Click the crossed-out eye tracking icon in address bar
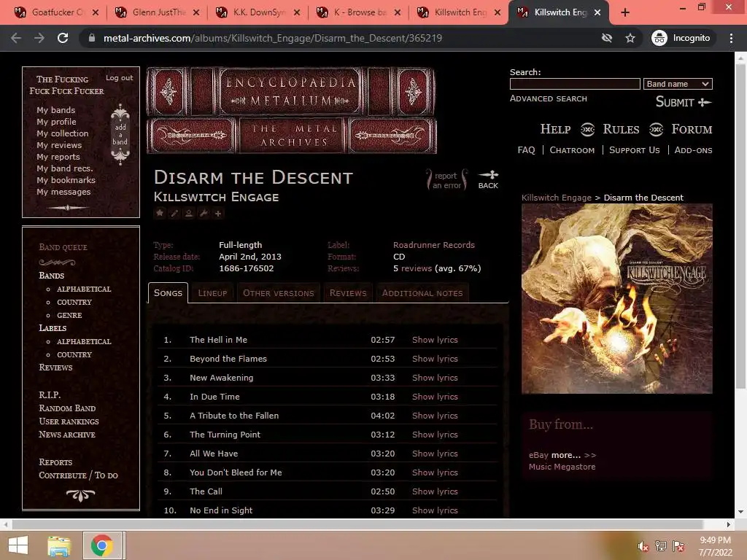This screenshot has height=560, width=747. 606,38
